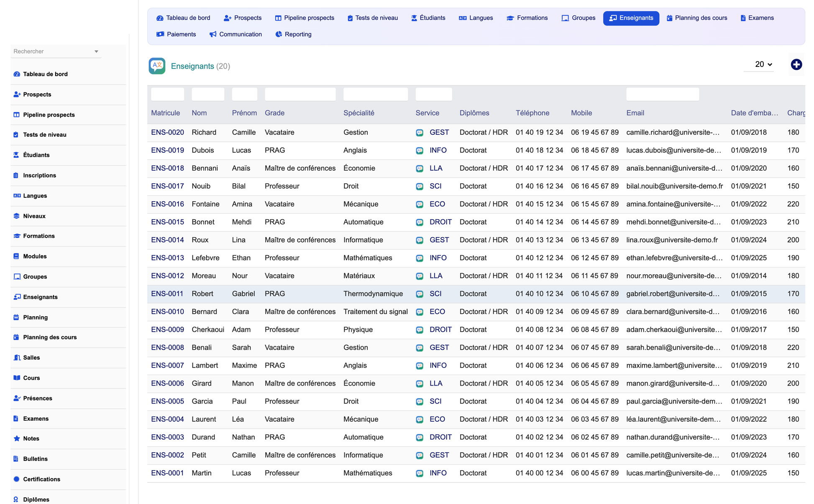Open sidebar Planning des cours
814x504 pixels.
pyautogui.click(x=68, y=337)
